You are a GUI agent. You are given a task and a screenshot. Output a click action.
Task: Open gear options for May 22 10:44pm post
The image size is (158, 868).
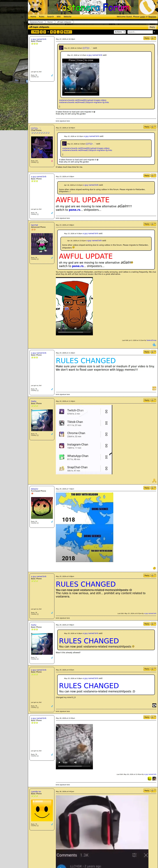pos(153,127)
